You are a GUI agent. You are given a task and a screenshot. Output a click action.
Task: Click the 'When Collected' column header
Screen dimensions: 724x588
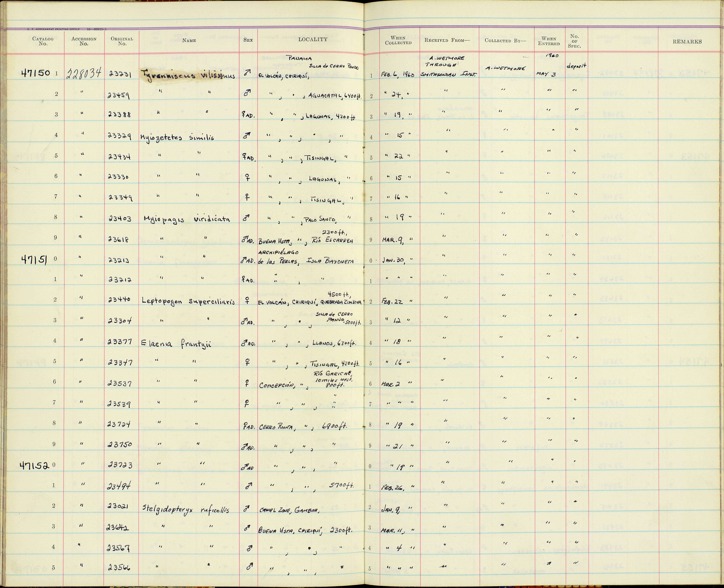[398, 40]
